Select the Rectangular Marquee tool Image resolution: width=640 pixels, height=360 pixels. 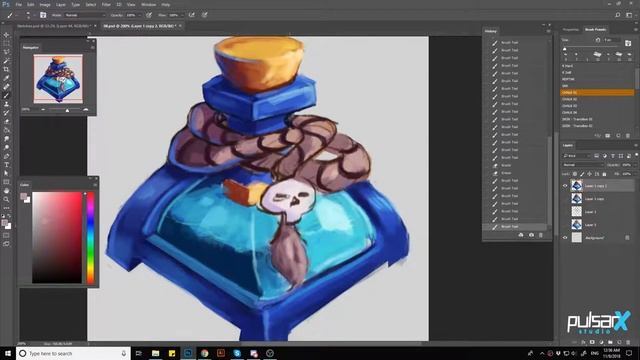tap(6, 43)
